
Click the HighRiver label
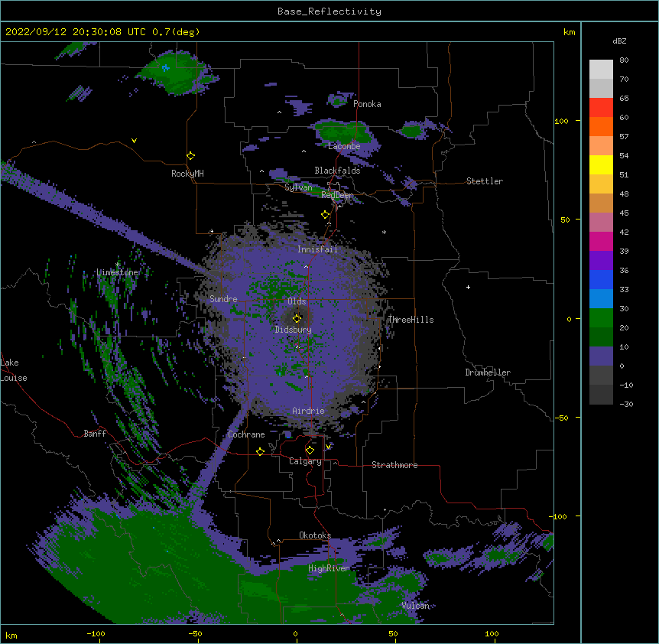pos(329,568)
